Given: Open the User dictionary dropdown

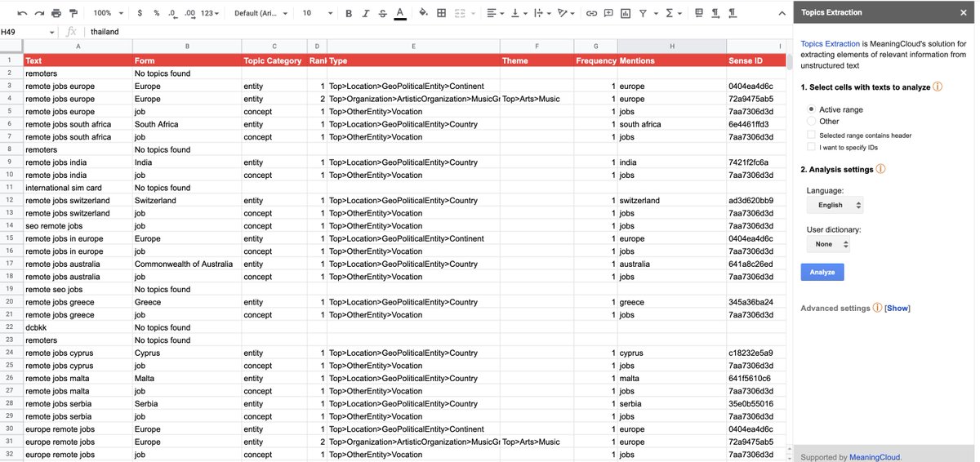Looking at the screenshot, I should [829, 244].
